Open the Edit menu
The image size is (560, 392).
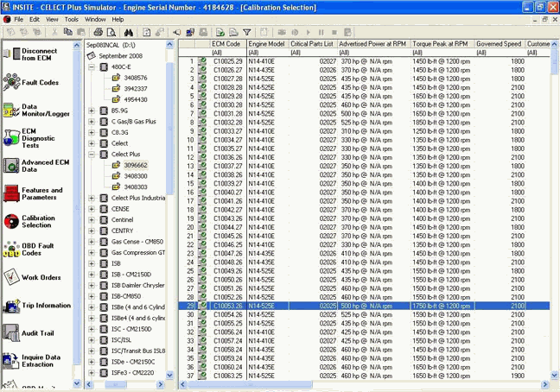tap(35, 19)
